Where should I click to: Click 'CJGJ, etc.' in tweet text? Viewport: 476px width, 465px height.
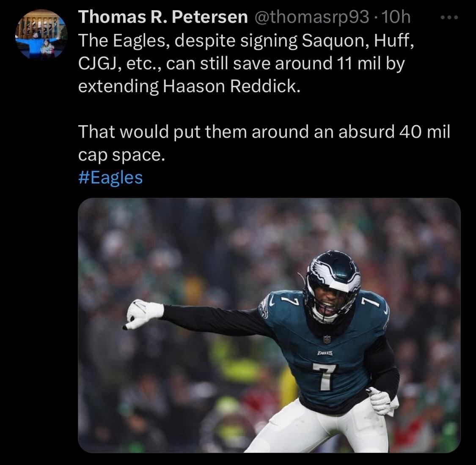click(x=120, y=63)
